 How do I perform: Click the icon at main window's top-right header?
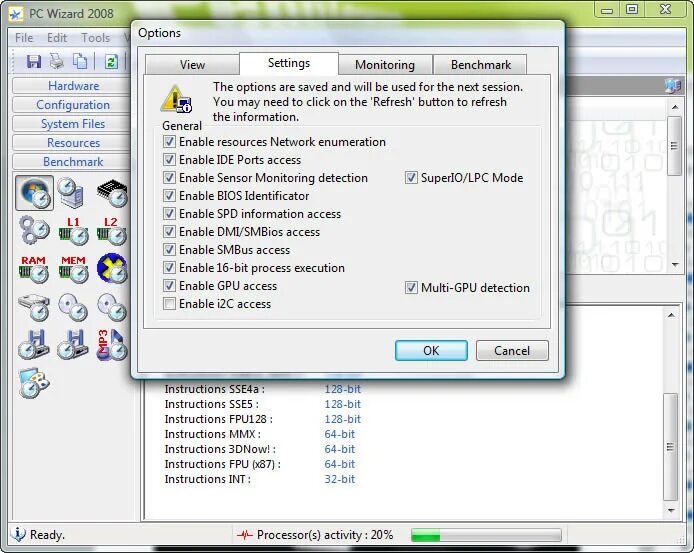point(673,86)
